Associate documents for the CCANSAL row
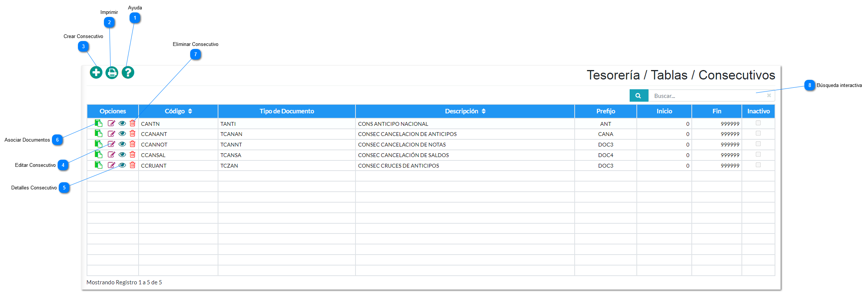Screen dimensions: 868x293 pos(99,154)
